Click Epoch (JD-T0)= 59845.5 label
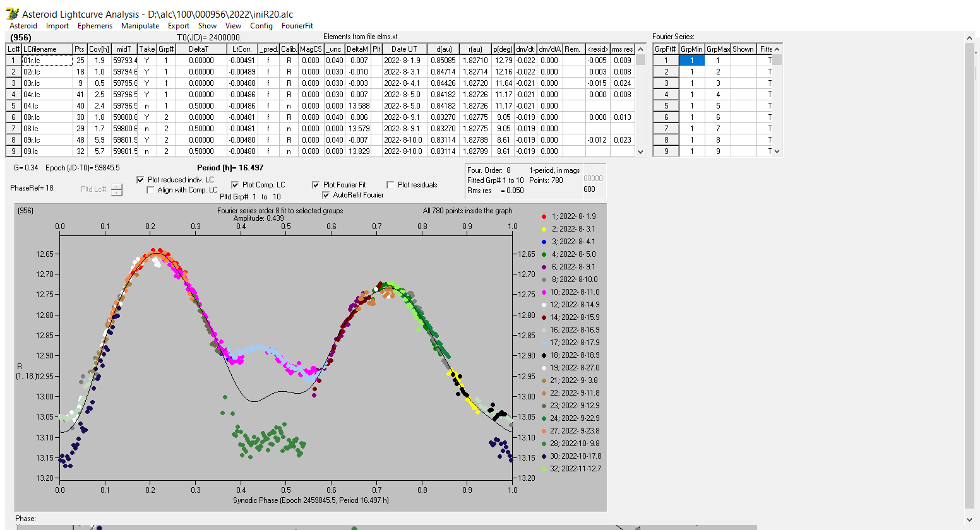 (x=83, y=168)
